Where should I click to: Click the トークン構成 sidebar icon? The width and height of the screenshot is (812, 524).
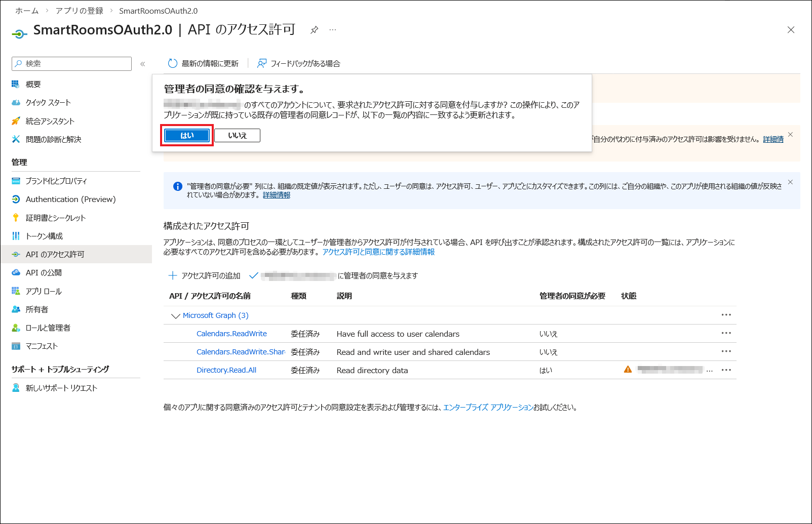tap(16, 236)
